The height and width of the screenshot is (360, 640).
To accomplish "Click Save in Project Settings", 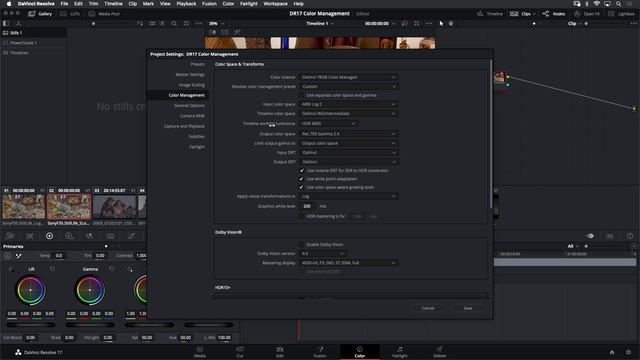I will (468, 308).
